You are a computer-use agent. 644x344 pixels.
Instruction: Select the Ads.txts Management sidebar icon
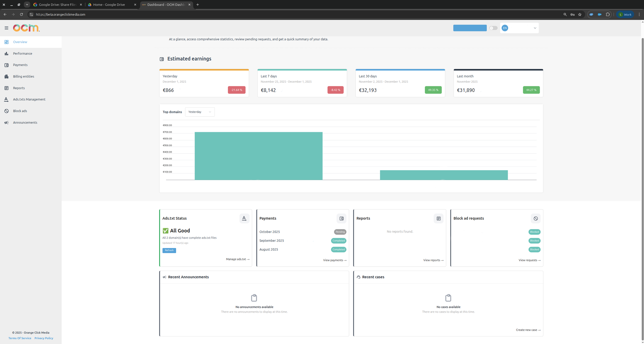(6, 99)
